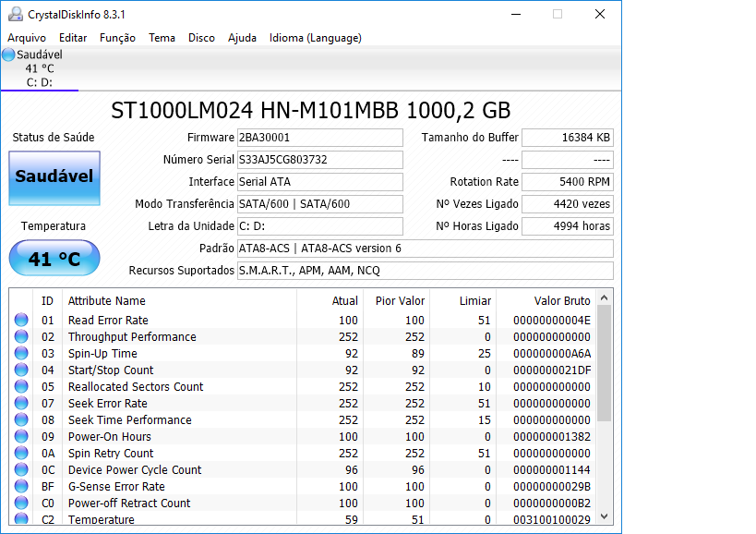Click the Padrão field ATA8-ACS
756x534 pixels.
(x=426, y=249)
